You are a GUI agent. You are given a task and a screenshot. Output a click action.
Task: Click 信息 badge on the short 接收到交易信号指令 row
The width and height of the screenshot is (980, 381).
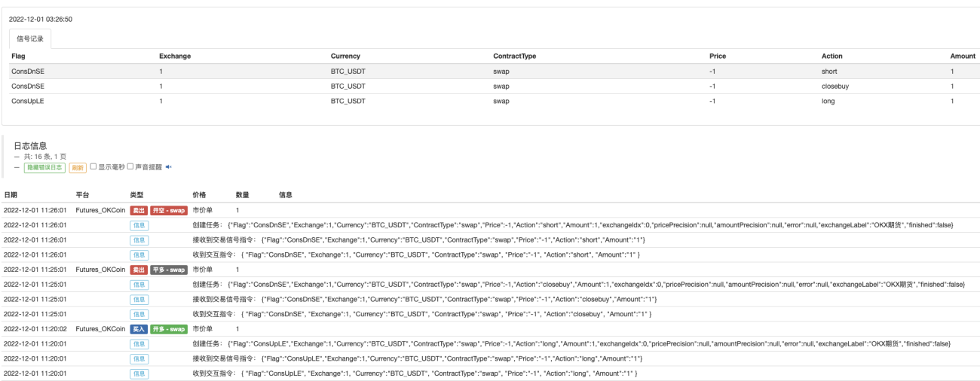pyautogui.click(x=139, y=239)
